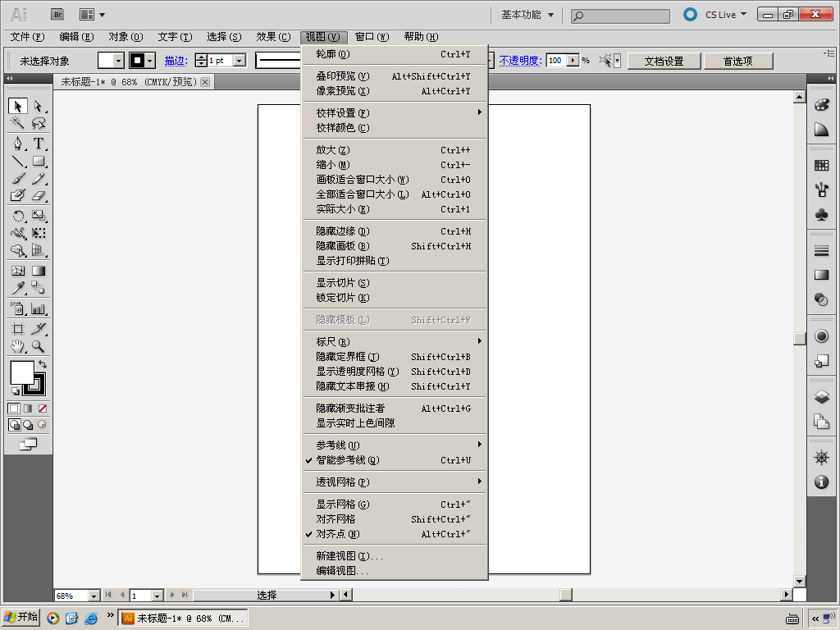The image size is (840, 630).
Task: Open the stroke weight 1 pt dropdown
Action: click(x=240, y=61)
